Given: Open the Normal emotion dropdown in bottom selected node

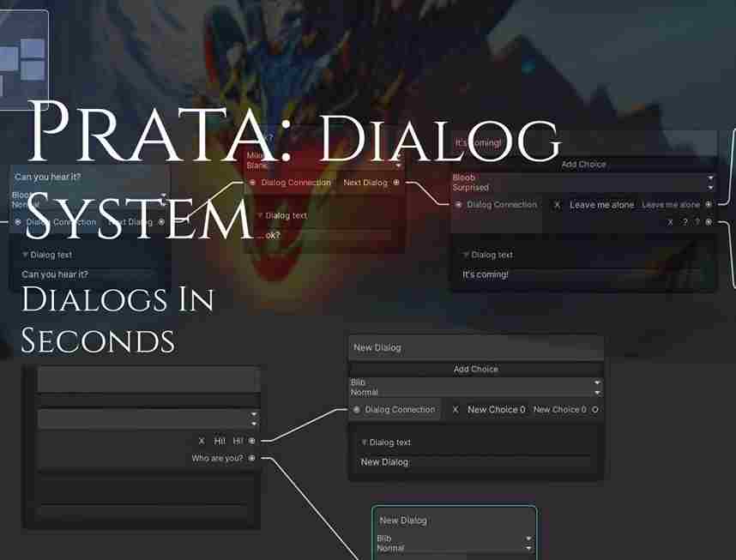Looking at the screenshot, I should (454, 548).
